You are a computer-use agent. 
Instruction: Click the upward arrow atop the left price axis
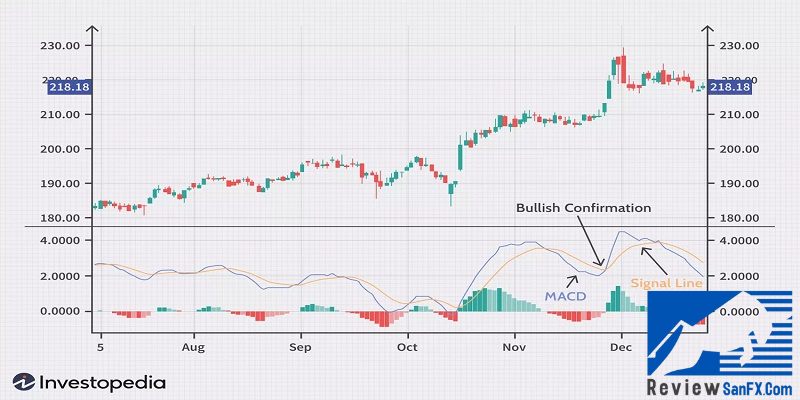[92, 30]
